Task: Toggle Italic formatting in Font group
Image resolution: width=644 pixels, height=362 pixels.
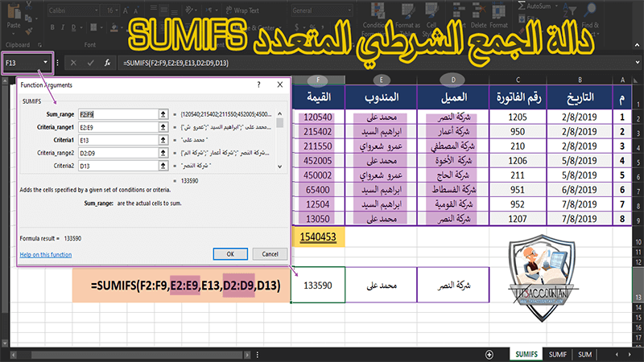Action: 63,27
